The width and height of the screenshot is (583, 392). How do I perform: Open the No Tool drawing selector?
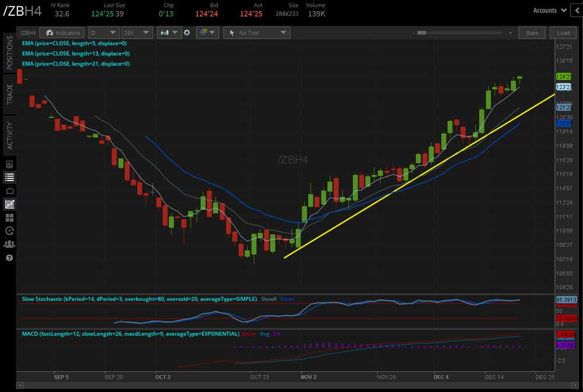tap(257, 33)
